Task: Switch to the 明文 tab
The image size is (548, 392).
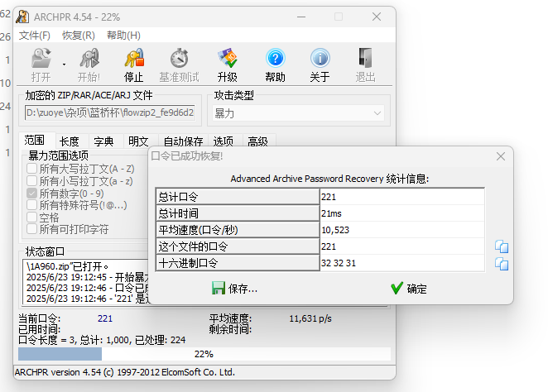Action: pos(139,141)
